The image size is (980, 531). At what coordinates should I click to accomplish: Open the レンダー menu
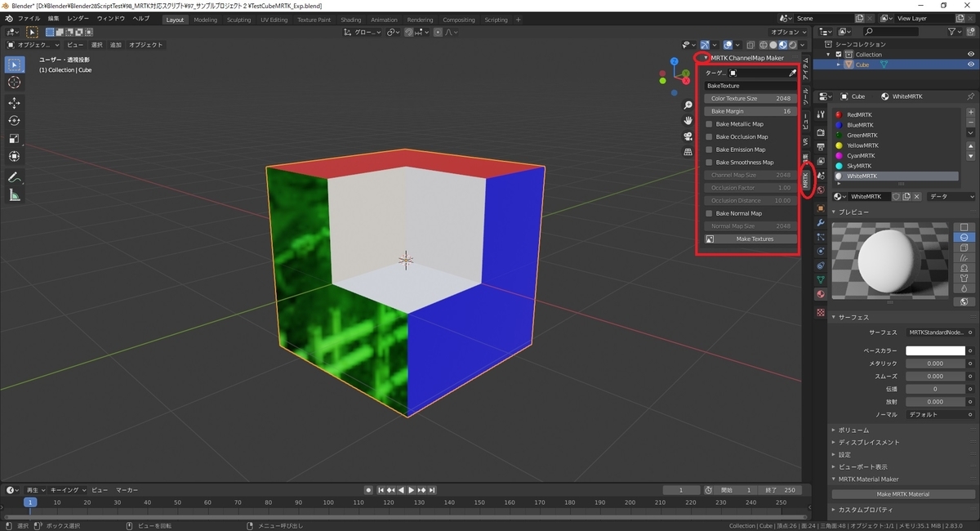tap(78, 18)
